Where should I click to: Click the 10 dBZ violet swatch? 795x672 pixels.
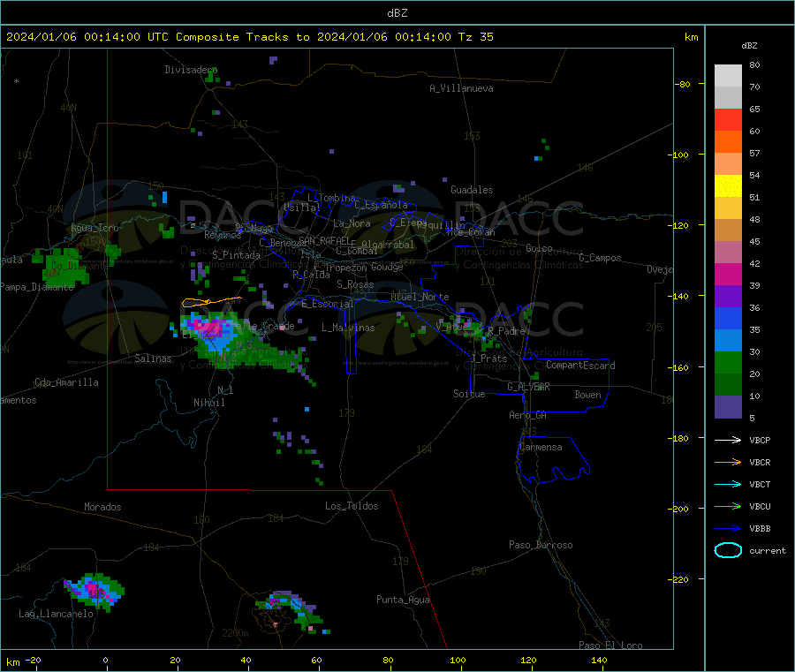click(728, 406)
